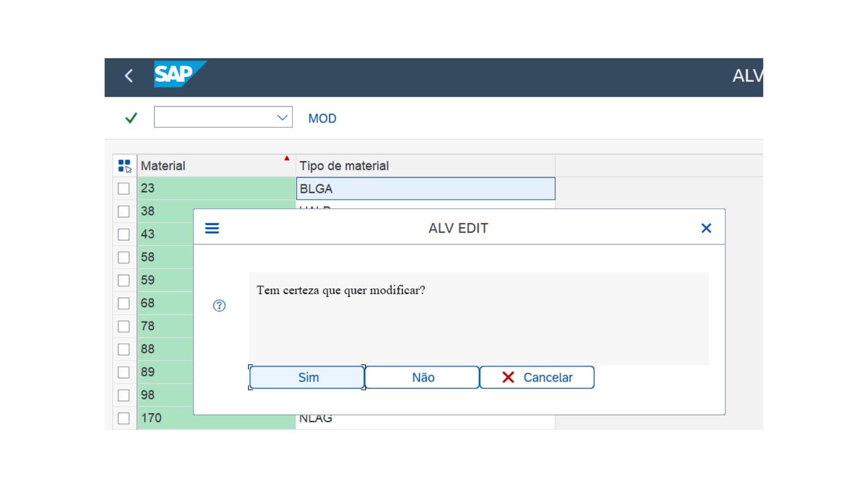This screenshot has width=868, height=488.
Task: Click the select-all grid icon
Action: [x=125, y=166]
